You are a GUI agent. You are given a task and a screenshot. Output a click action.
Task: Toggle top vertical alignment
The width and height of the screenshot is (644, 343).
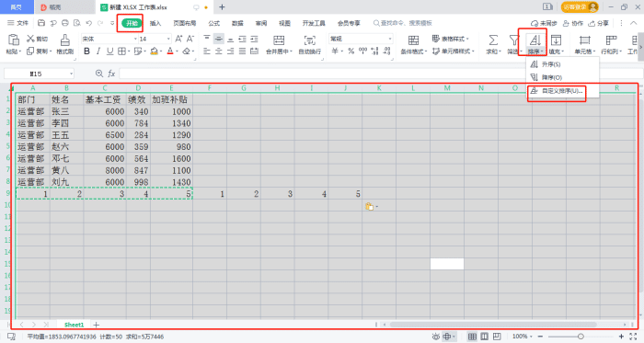pos(207,39)
